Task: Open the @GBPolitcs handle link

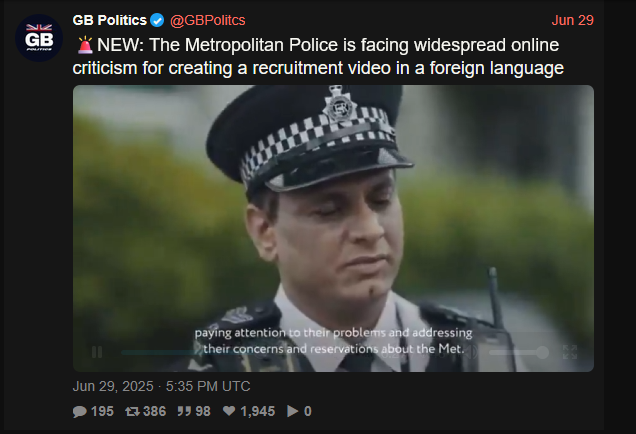Action: pos(207,20)
